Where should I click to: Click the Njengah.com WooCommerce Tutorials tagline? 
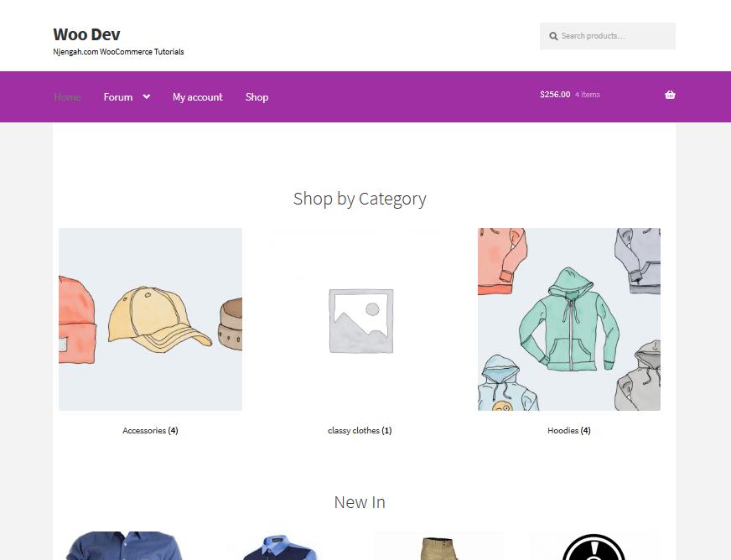pyautogui.click(x=117, y=51)
